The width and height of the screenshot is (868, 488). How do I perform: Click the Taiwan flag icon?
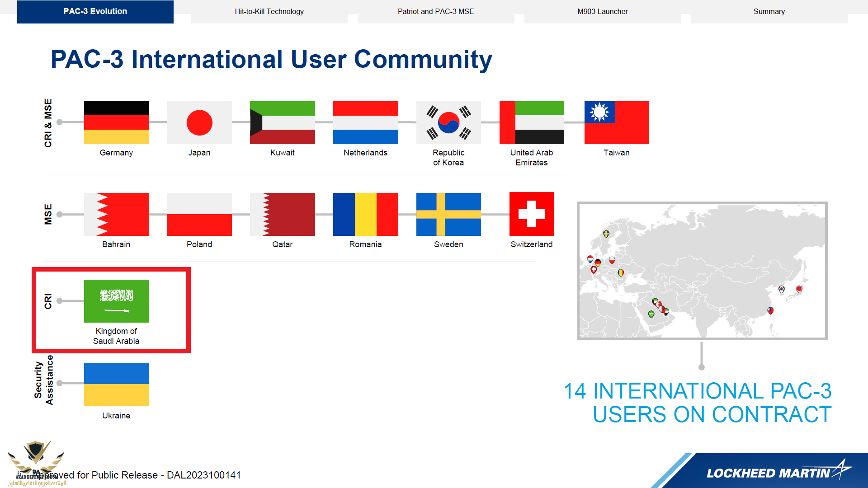click(617, 122)
